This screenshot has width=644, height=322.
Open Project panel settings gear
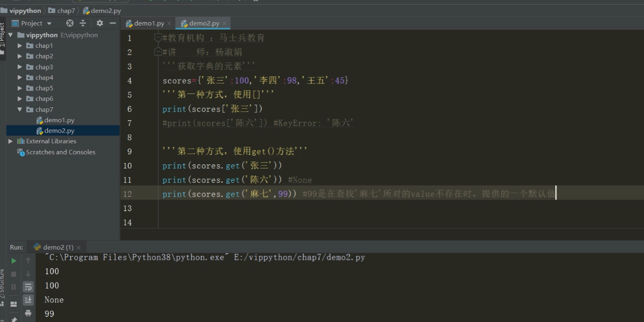click(x=100, y=23)
